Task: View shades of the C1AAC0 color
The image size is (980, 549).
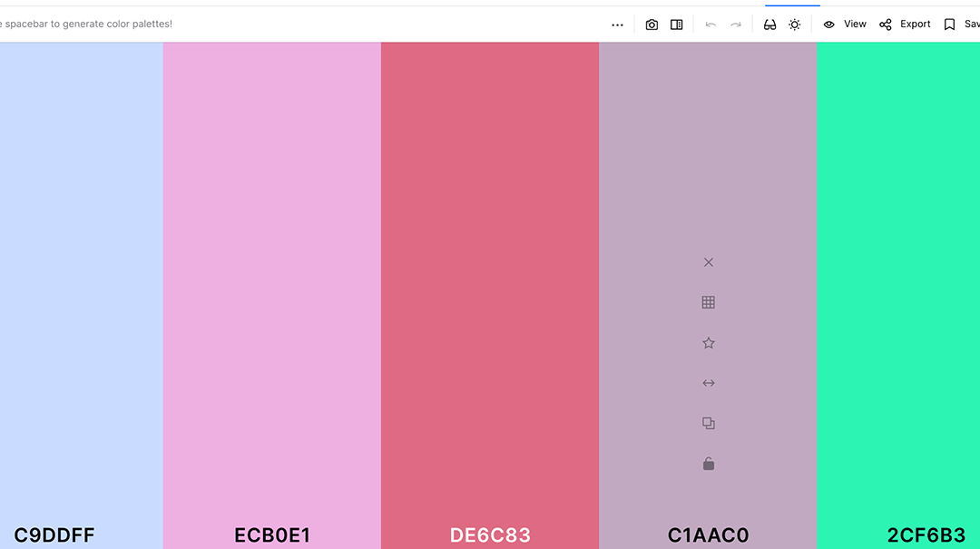Action: 709,302
